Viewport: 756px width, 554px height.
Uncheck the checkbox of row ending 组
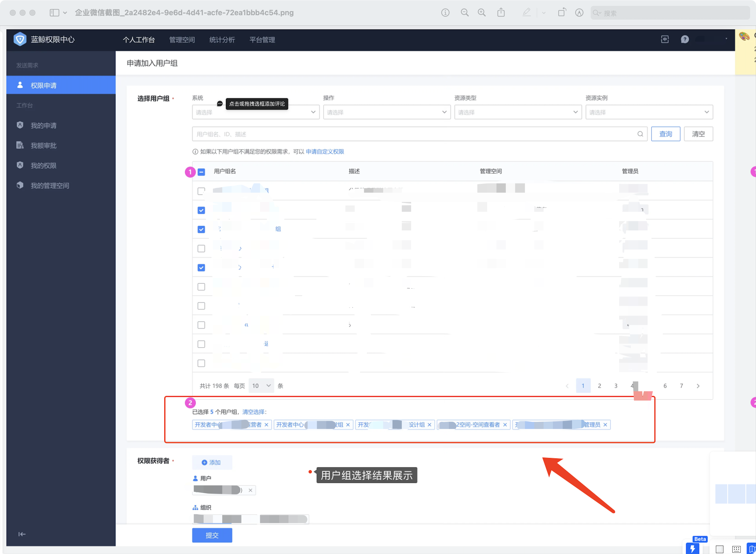(x=201, y=229)
